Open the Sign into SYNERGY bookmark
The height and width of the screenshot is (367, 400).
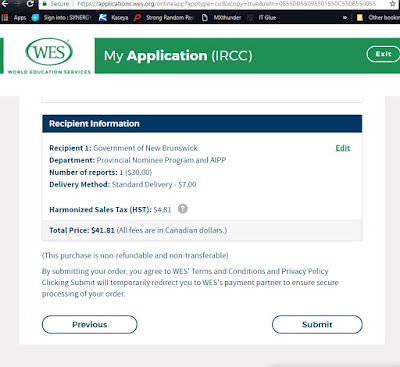coord(61,18)
